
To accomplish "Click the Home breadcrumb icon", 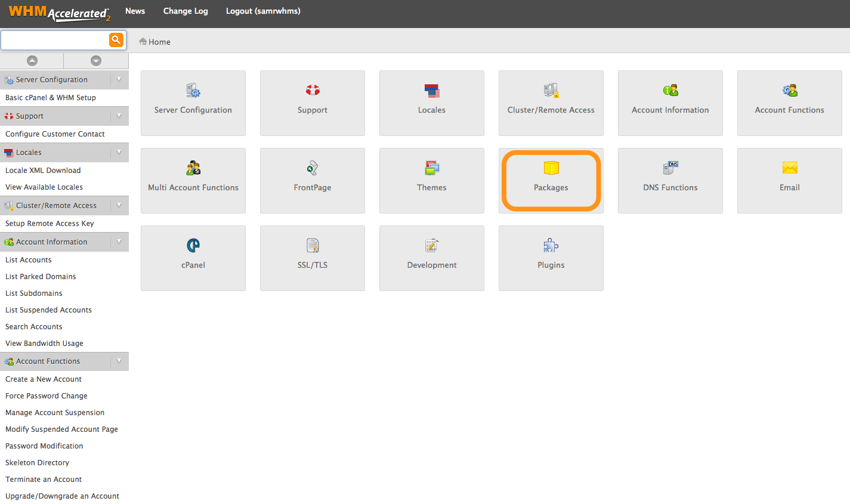I will coord(143,42).
